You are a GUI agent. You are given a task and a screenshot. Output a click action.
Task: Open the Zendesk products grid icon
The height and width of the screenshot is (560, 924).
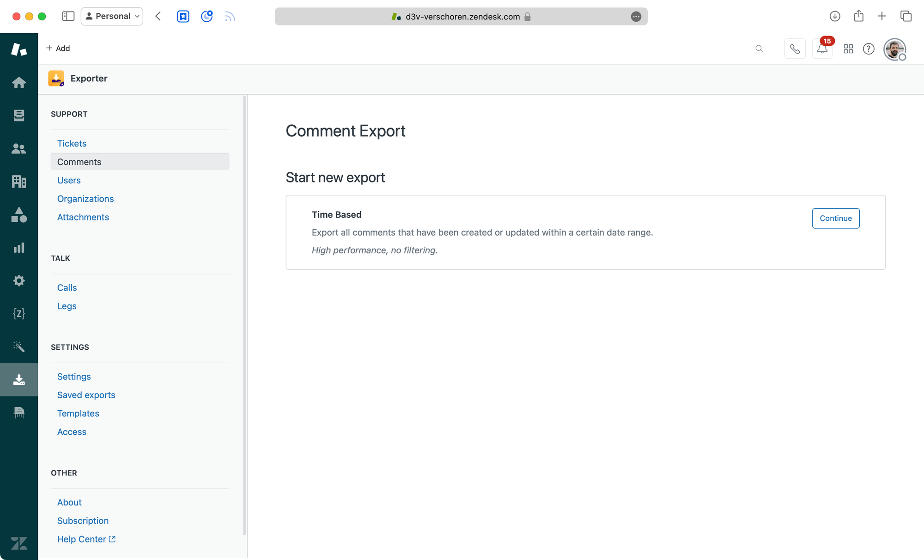point(848,49)
